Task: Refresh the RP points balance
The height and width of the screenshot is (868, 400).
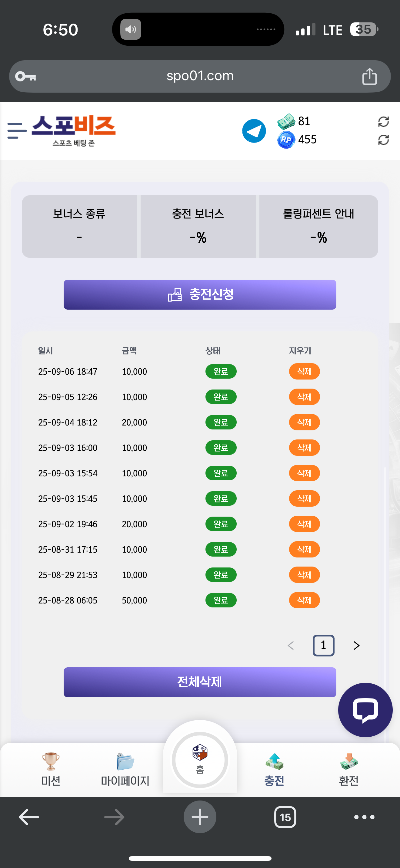Action: 383,140
